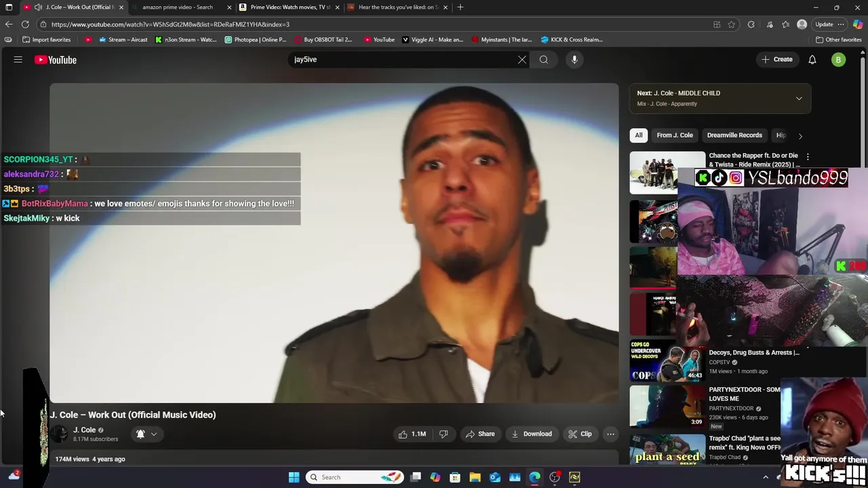
Task: Open Outlook from taskbar
Action: pos(495,477)
